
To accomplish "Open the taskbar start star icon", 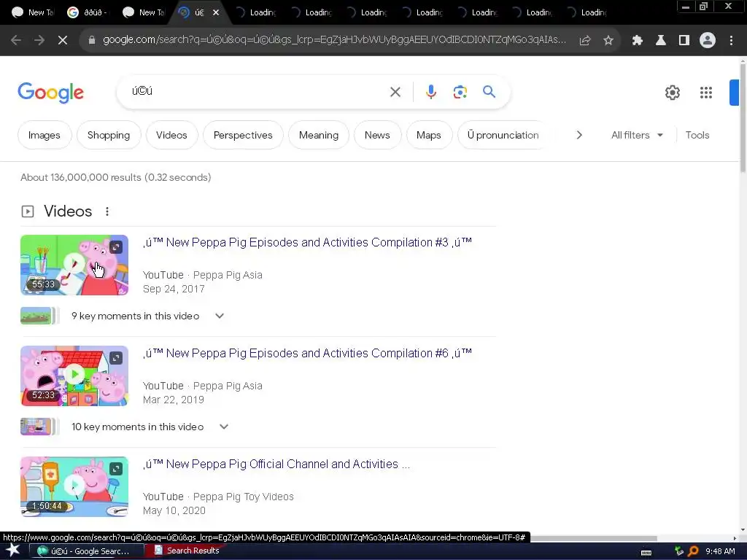I will tap(12, 551).
